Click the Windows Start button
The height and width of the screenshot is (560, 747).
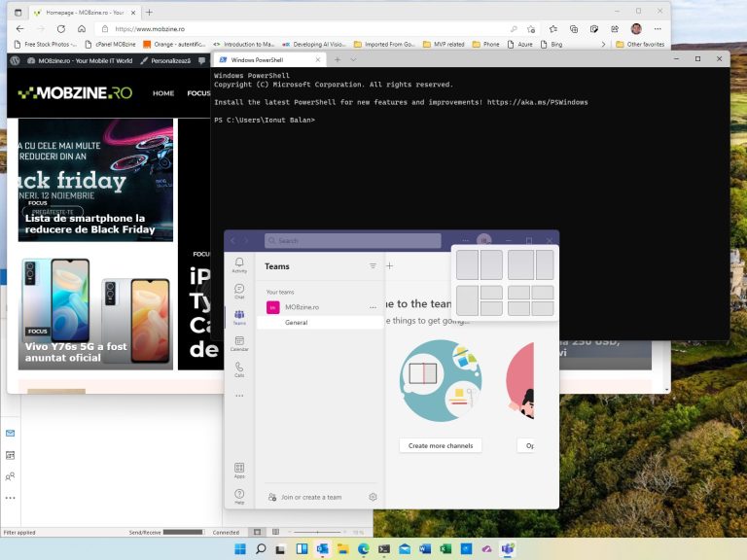click(x=239, y=549)
